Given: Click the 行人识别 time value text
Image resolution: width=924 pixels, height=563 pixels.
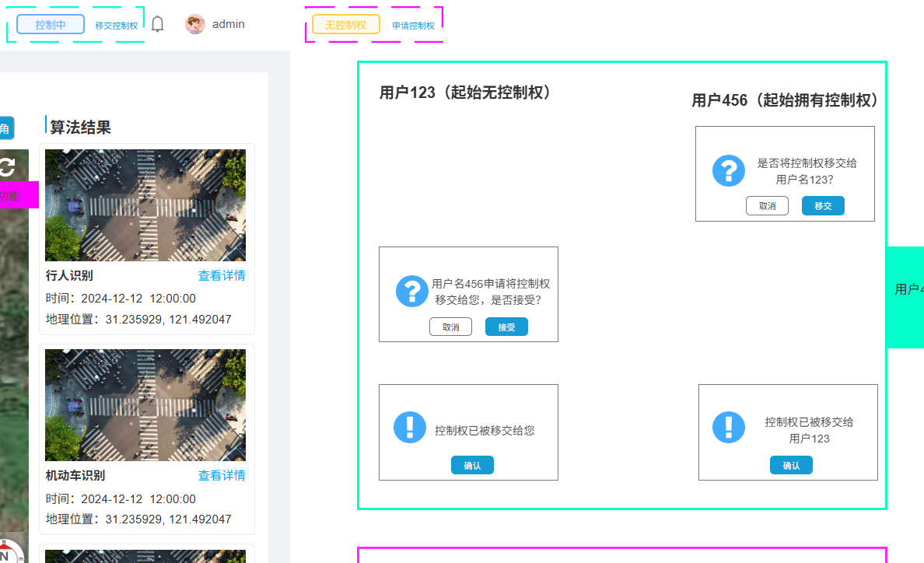Looking at the screenshot, I should [x=138, y=299].
